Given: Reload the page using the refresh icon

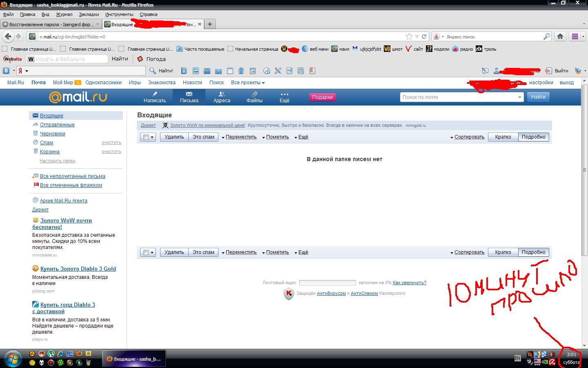Looking at the screenshot, I should 424,36.
